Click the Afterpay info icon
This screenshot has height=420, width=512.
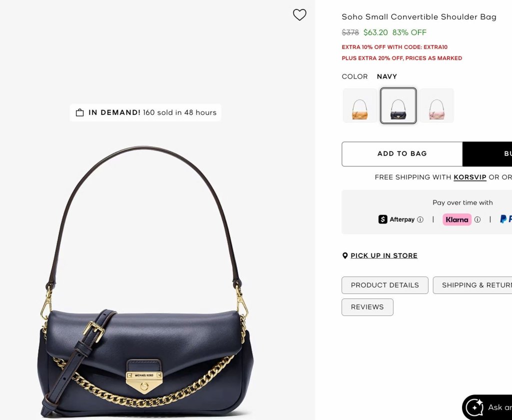pos(420,219)
